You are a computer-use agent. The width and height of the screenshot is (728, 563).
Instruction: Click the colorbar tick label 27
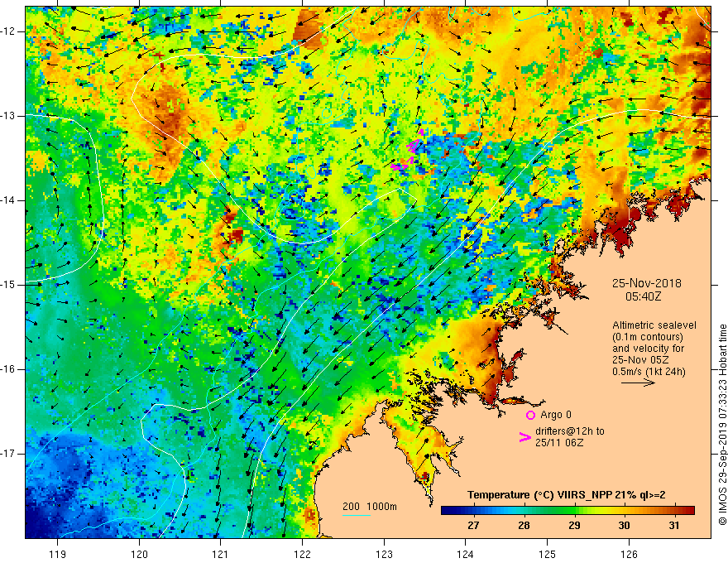pos(473,526)
